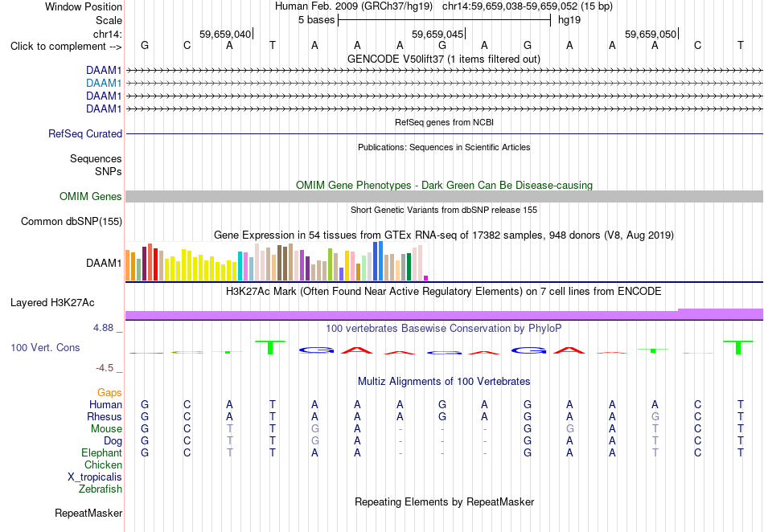Click the Scale track label

click(x=109, y=20)
